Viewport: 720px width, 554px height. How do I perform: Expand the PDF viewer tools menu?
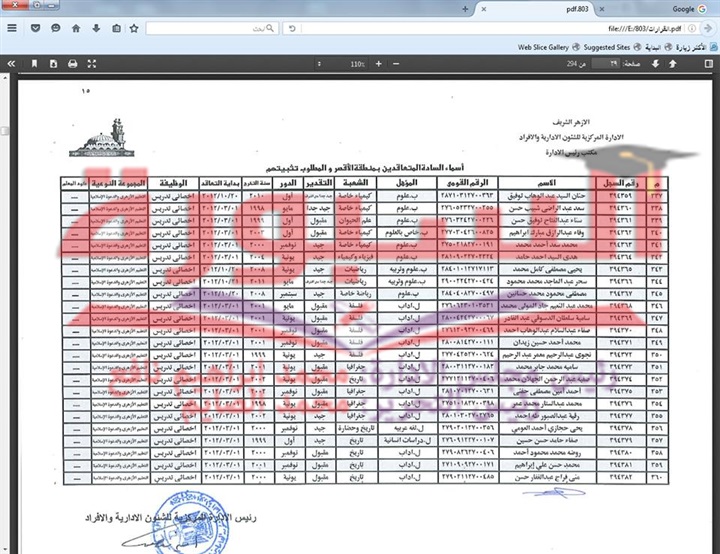(11, 63)
